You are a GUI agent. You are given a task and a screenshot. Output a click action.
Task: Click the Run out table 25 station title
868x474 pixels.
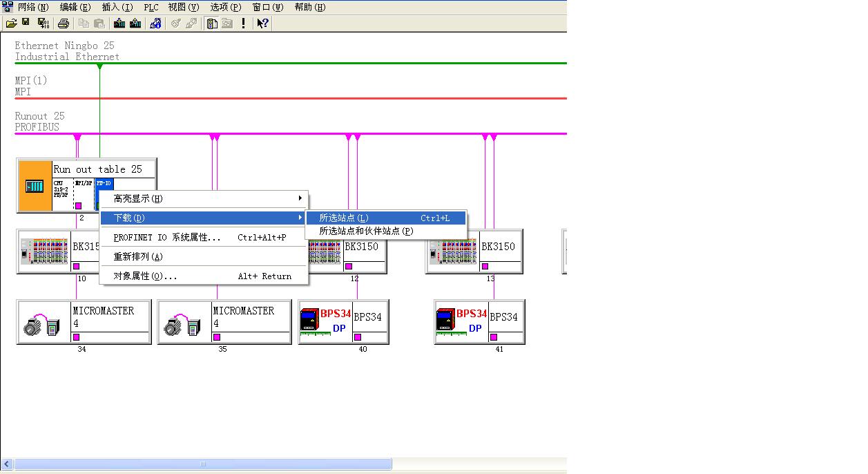(98, 169)
